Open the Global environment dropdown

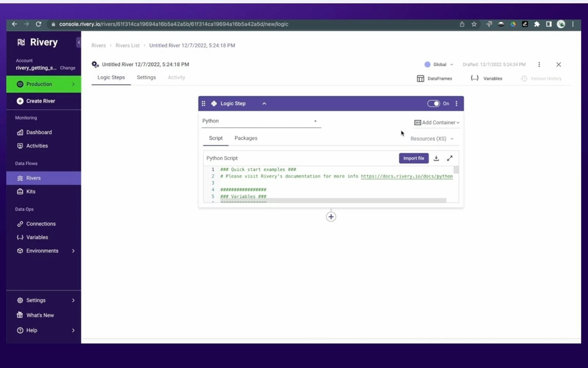(439, 64)
